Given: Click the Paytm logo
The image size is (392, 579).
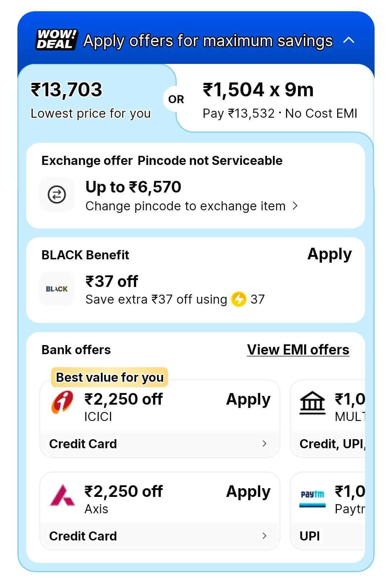Looking at the screenshot, I should click(312, 497).
